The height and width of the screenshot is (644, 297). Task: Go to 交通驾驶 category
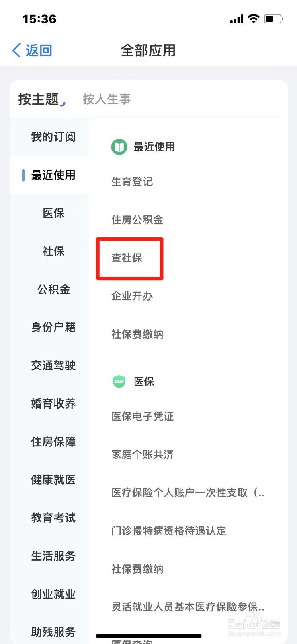tap(53, 365)
